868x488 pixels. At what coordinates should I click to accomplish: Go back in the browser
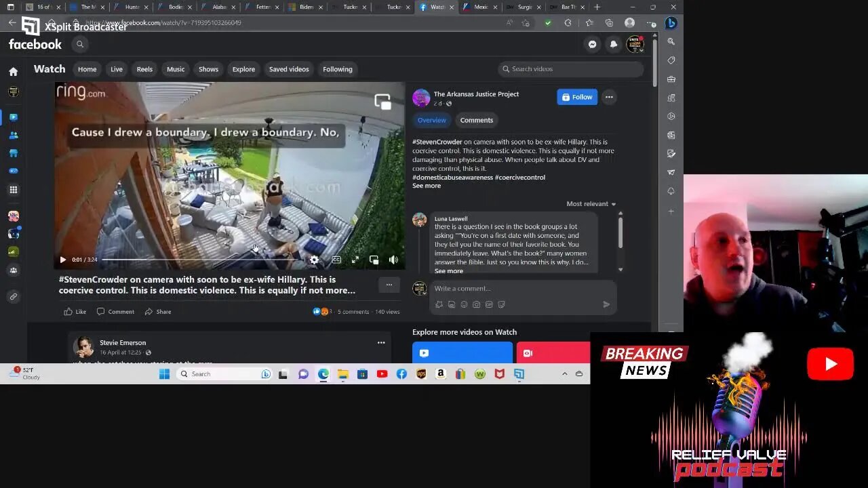coord(12,22)
